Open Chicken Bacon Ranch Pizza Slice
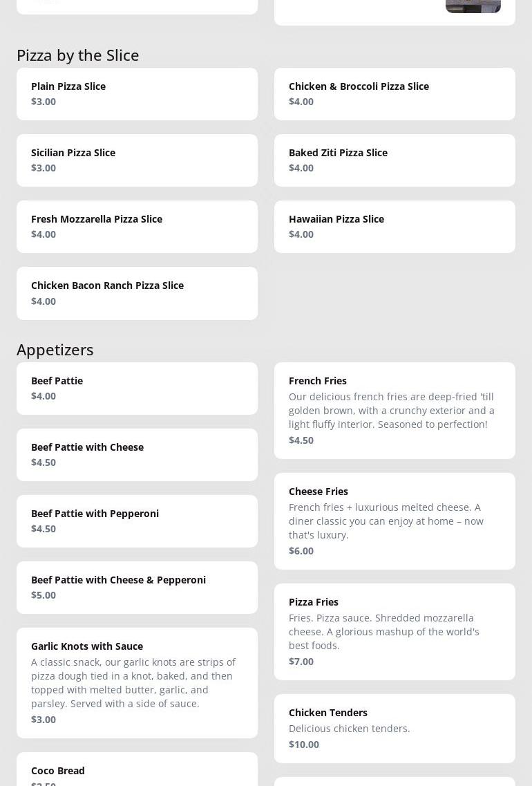This screenshot has height=786, width=532. (x=137, y=293)
